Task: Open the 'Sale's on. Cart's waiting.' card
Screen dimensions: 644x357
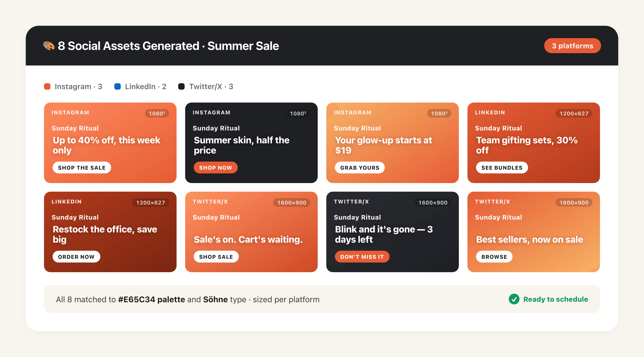Action: pos(251,232)
